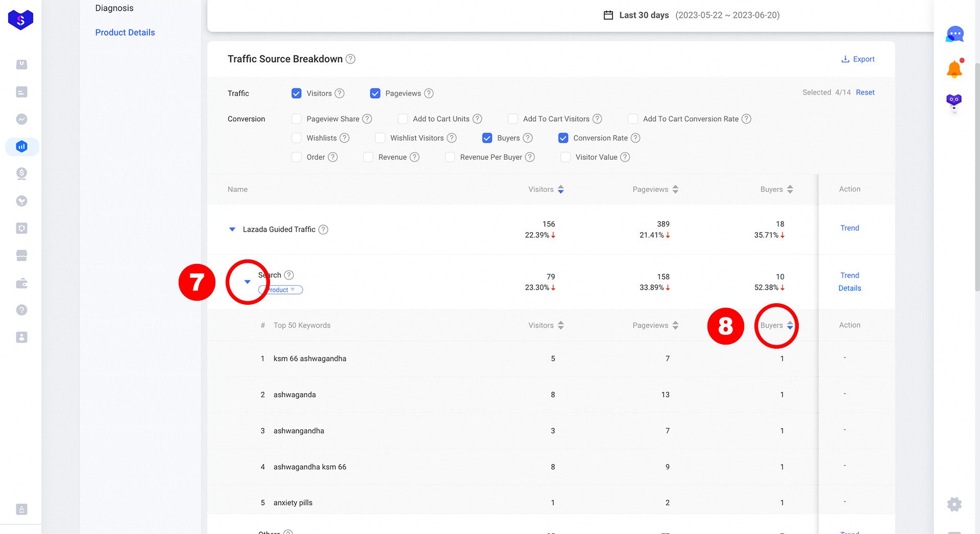
Task: Uncheck the Conversion Rate checkbox
Action: [x=563, y=138]
